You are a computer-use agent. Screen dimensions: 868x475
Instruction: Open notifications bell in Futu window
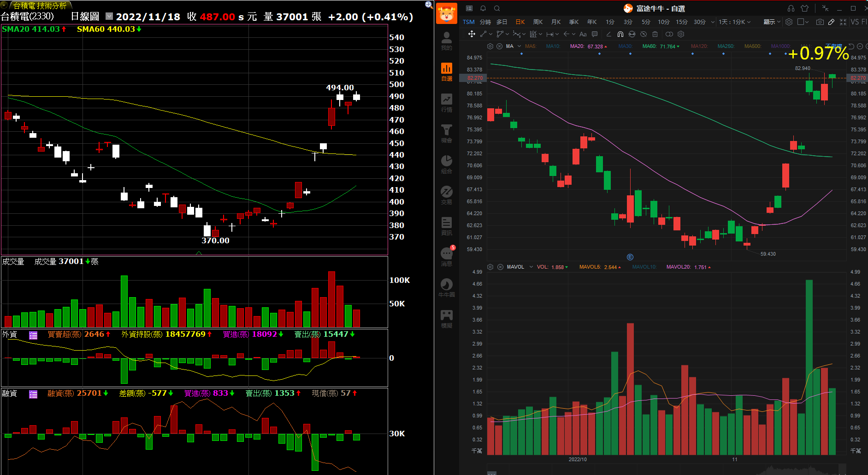tap(483, 8)
